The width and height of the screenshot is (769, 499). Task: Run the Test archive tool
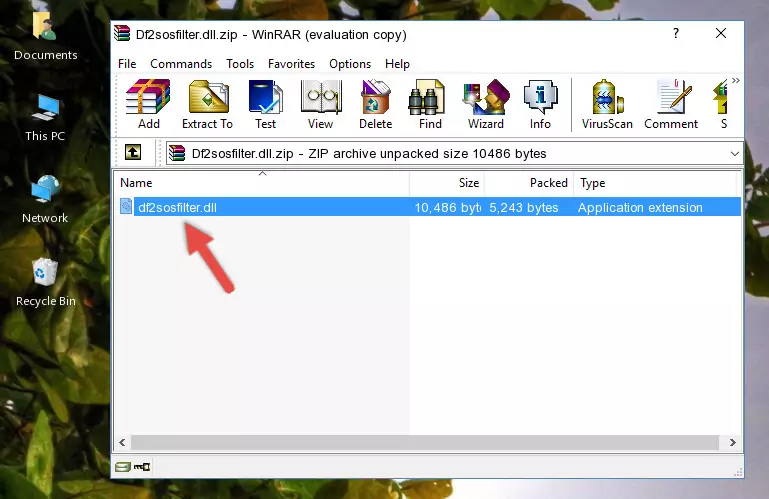(x=265, y=104)
